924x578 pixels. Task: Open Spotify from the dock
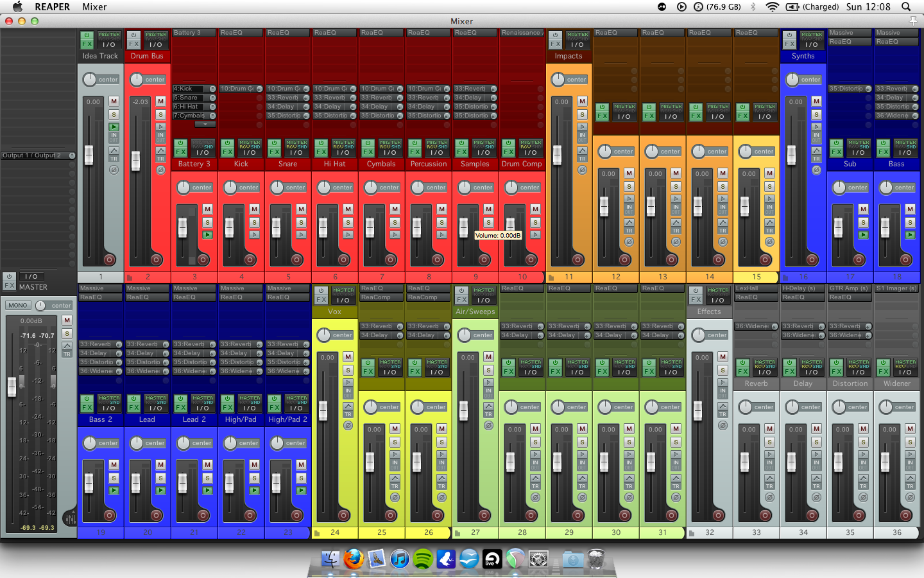(x=422, y=559)
